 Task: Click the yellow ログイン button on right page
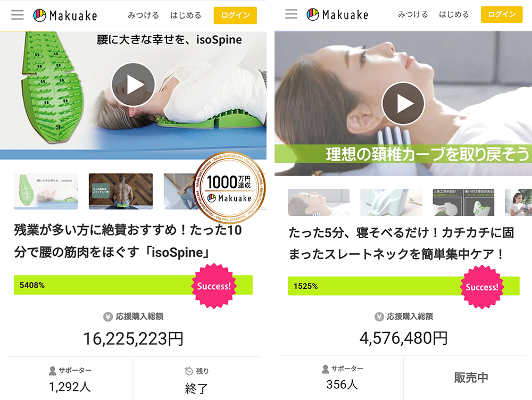(x=502, y=14)
